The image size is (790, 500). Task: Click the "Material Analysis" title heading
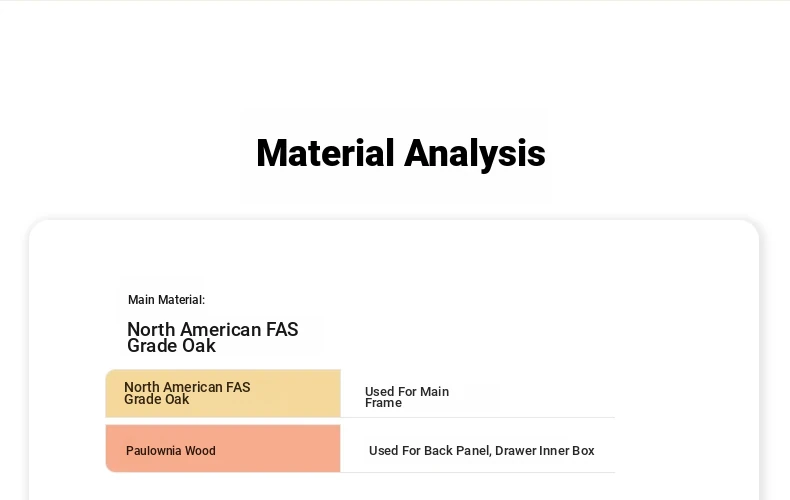(x=401, y=153)
